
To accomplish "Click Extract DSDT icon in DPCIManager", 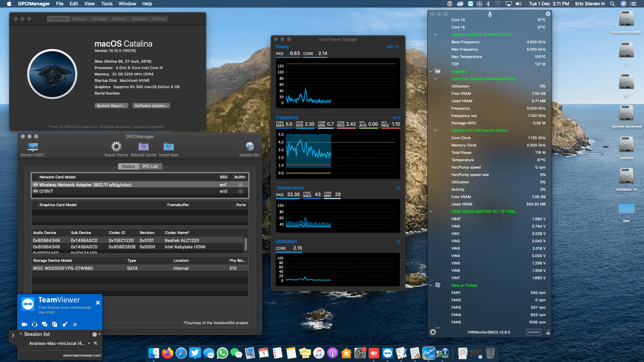I will (33, 146).
